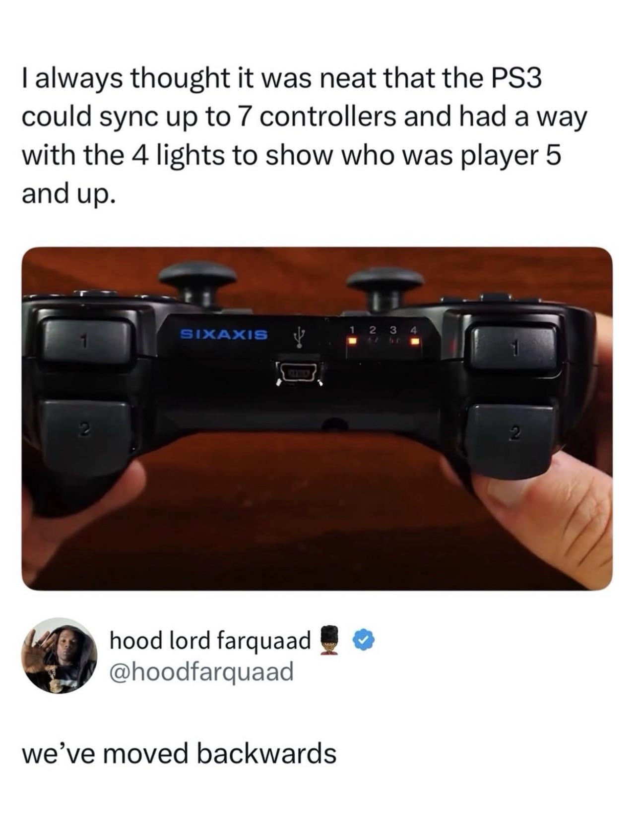Click the hood lord farquaad display name
Image resolution: width=640 pixels, height=840 pixels.
pyautogui.click(x=210, y=640)
